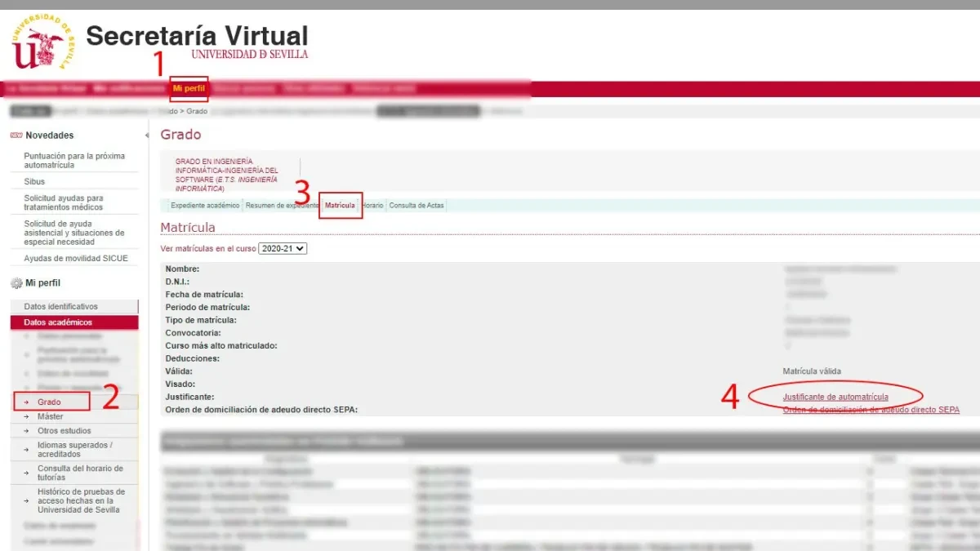Select Datos académicos in sidebar

pyautogui.click(x=74, y=322)
